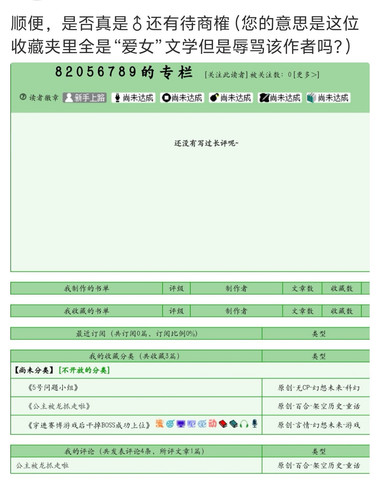The image size is (380, 500).
Task: Click the pen badge marked 尚未达成
Action: tap(280, 98)
